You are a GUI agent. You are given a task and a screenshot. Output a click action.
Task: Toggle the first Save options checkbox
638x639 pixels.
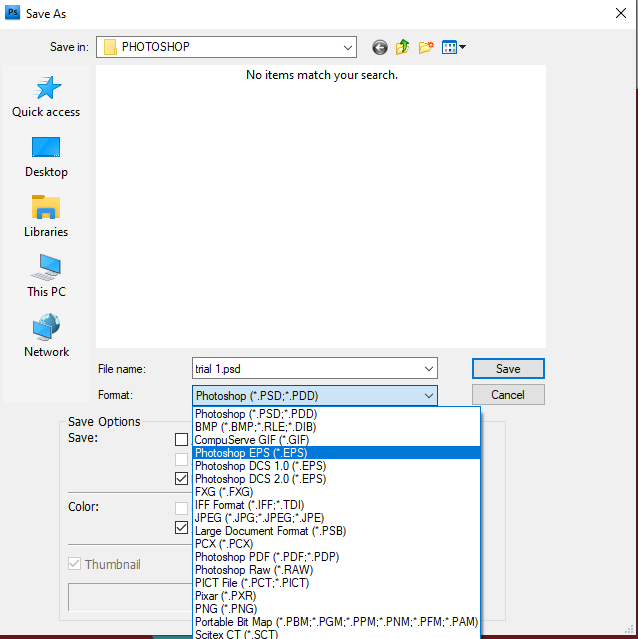181,439
